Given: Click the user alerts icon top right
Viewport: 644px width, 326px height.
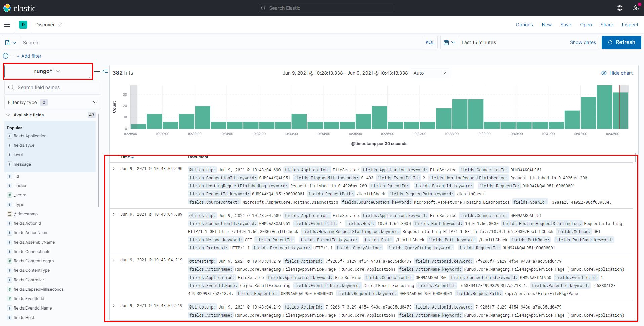Looking at the screenshot, I should [x=636, y=8].
